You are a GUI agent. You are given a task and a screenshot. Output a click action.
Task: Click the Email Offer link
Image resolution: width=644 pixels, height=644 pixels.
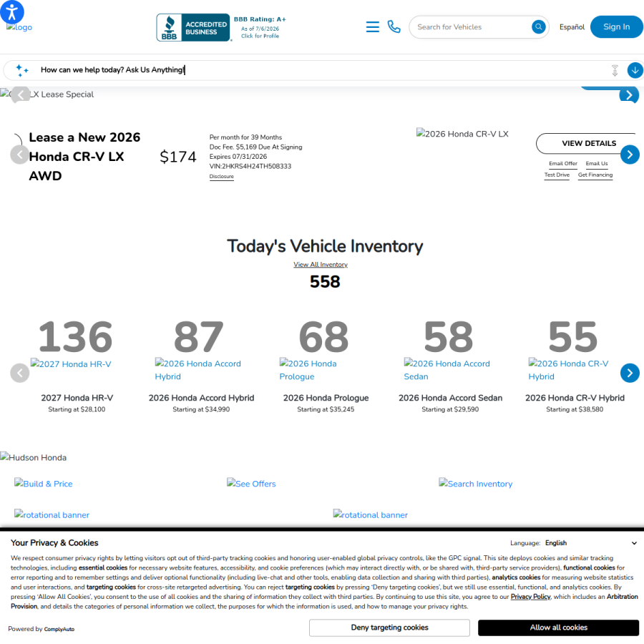(562, 163)
